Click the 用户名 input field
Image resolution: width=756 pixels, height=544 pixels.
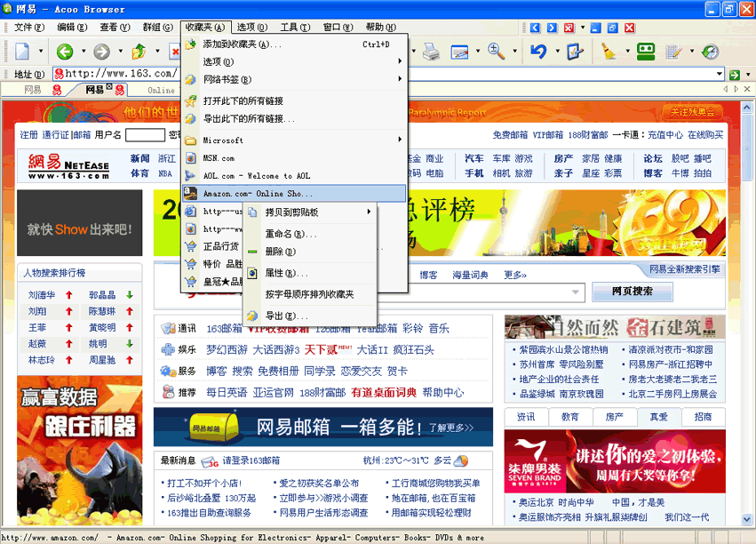pos(145,135)
